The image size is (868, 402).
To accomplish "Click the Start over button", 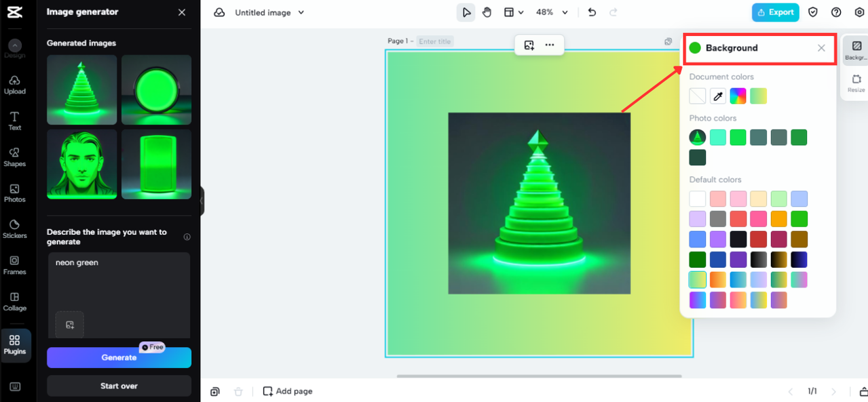I will pos(119,386).
